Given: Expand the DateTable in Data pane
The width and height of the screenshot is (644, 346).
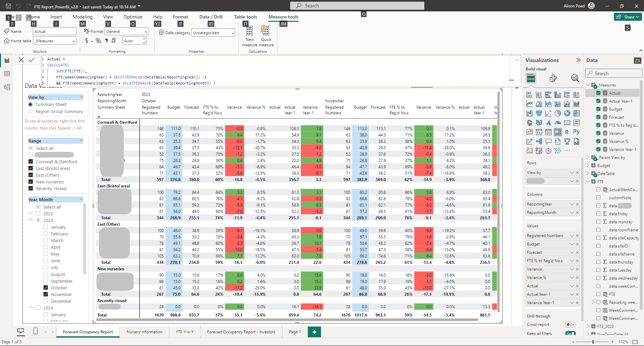Looking at the screenshot, I should pos(588,174).
